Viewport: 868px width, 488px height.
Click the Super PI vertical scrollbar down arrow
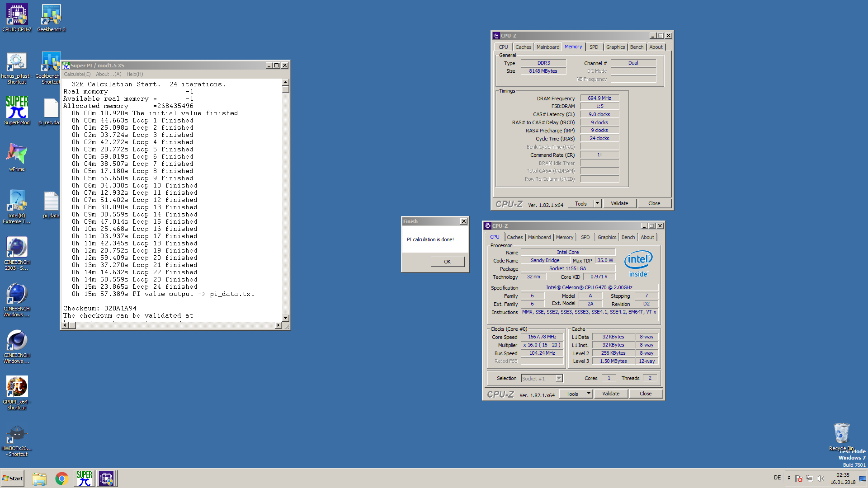pyautogui.click(x=285, y=318)
